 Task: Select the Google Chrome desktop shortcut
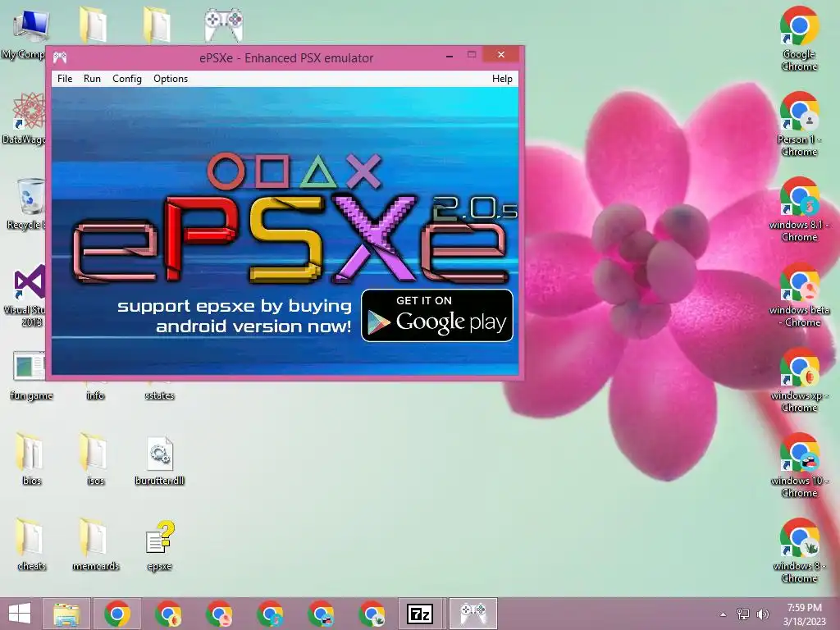click(799, 39)
